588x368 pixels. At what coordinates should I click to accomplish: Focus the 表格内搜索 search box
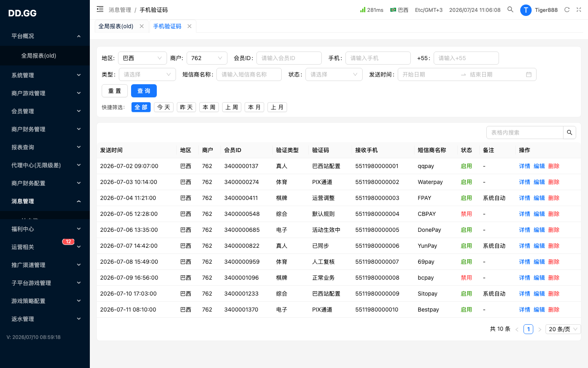[525, 132]
